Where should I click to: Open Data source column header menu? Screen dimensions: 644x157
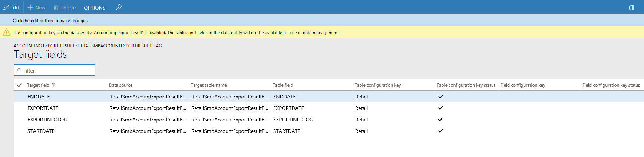(x=120, y=85)
